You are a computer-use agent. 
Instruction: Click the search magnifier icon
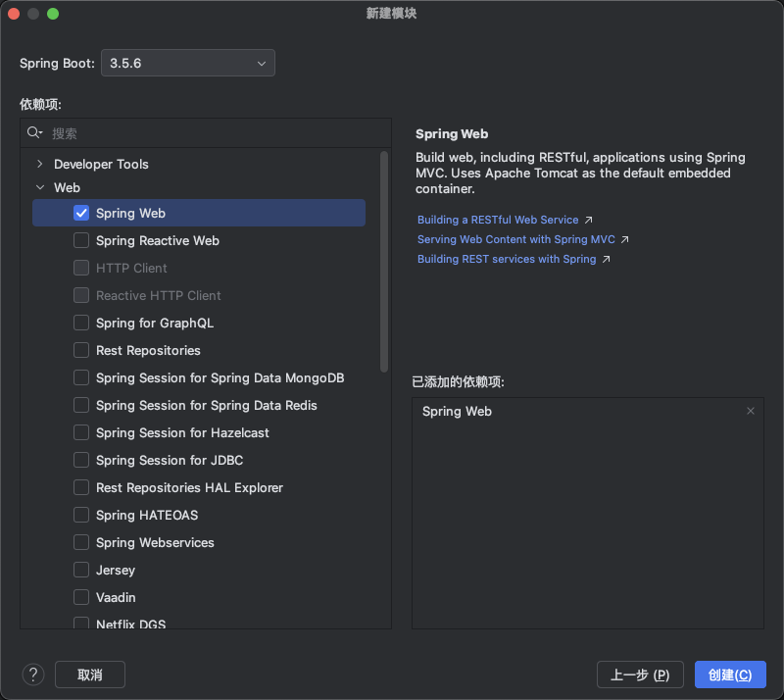point(34,133)
